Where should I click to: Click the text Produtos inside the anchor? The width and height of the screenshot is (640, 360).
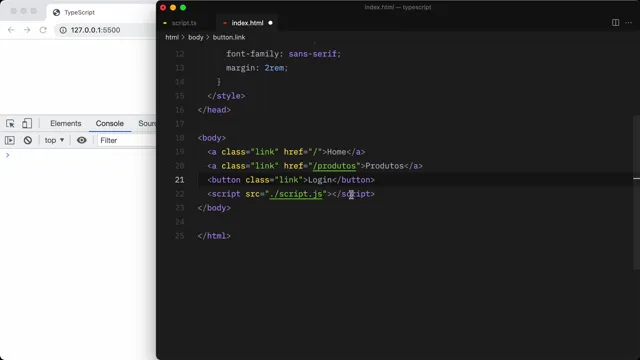384,166
